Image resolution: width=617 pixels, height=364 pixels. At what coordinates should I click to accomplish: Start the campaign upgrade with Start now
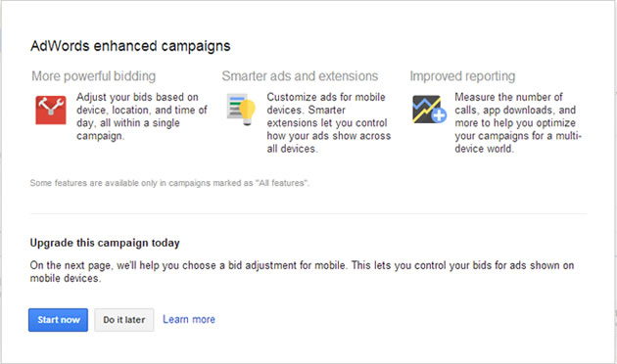pyautogui.click(x=58, y=320)
